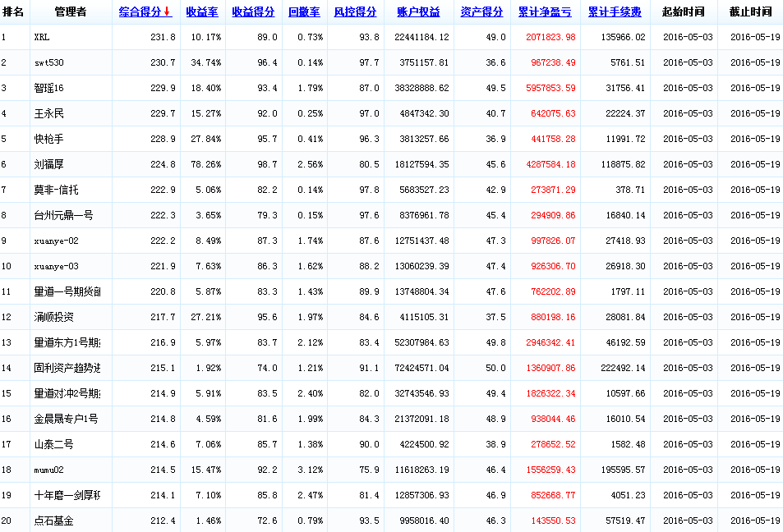Click net profit value 2071823.98
783x532 pixels.
[x=550, y=38]
